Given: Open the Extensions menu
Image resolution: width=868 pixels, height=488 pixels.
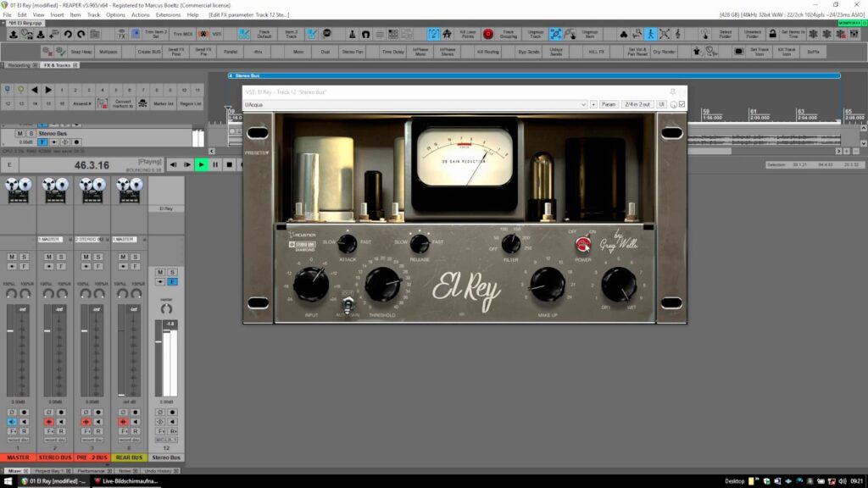Looking at the screenshot, I should click(168, 15).
